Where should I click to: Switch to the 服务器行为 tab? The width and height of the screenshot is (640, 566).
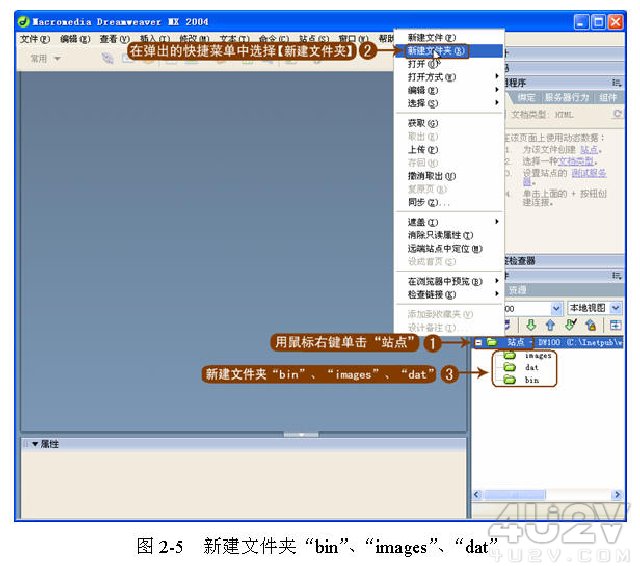(567, 98)
